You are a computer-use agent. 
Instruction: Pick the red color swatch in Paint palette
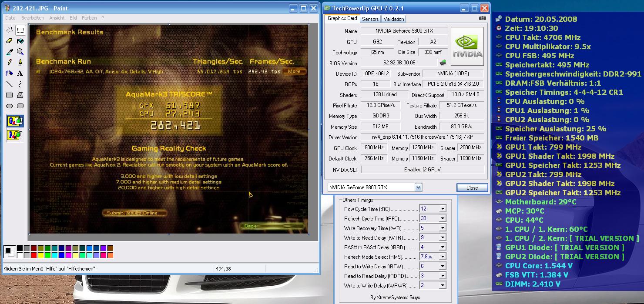click(34, 255)
